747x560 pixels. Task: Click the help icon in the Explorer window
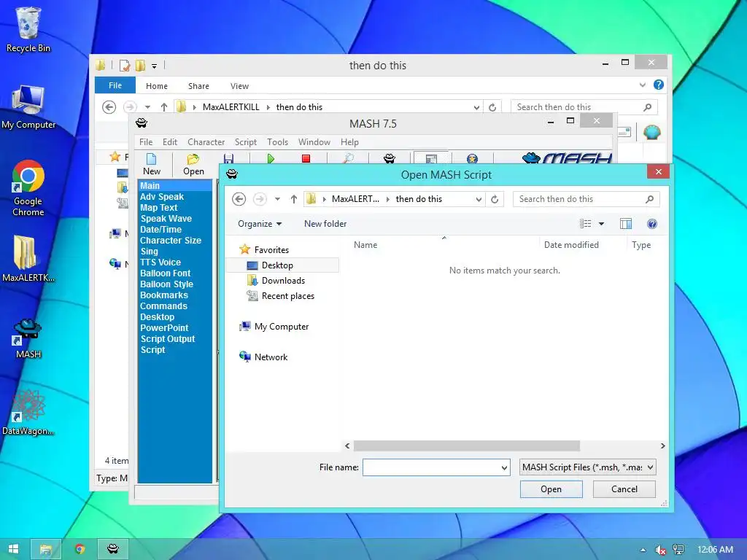click(x=659, y=85)
